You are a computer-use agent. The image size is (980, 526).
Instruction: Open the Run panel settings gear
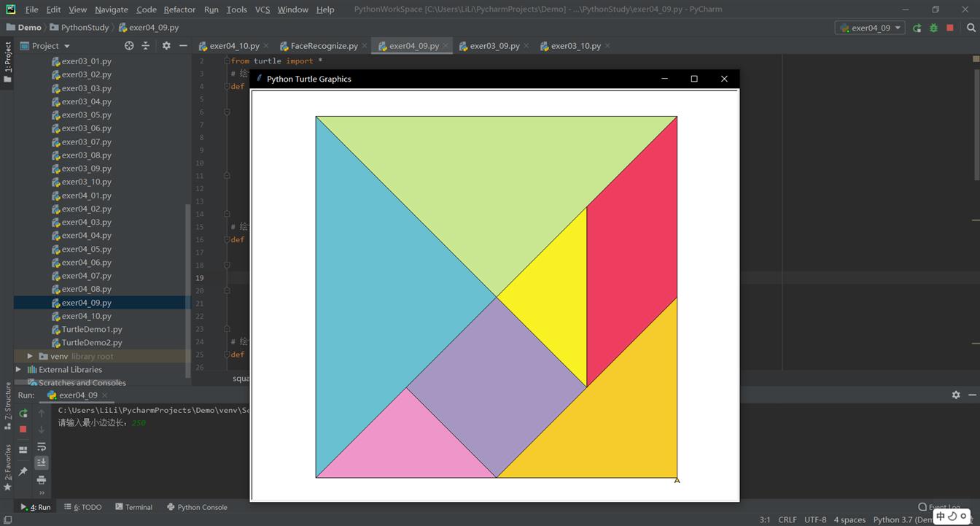(x=956, y=395)
